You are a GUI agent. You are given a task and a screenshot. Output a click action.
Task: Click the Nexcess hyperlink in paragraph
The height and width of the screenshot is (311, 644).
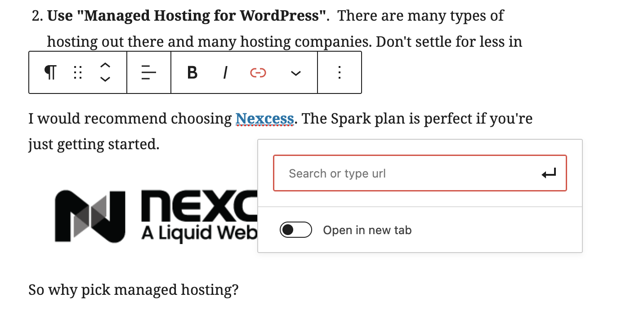[265, 119]
